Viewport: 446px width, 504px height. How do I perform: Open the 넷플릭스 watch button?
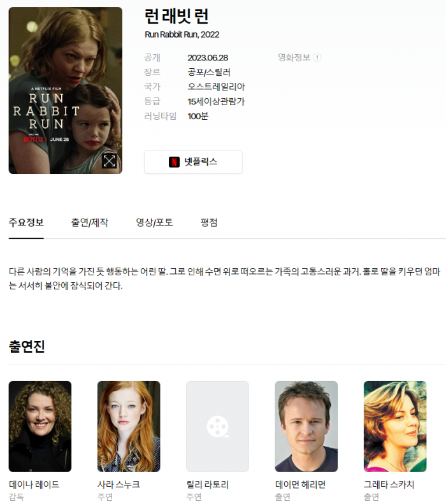tap(193, 162)
